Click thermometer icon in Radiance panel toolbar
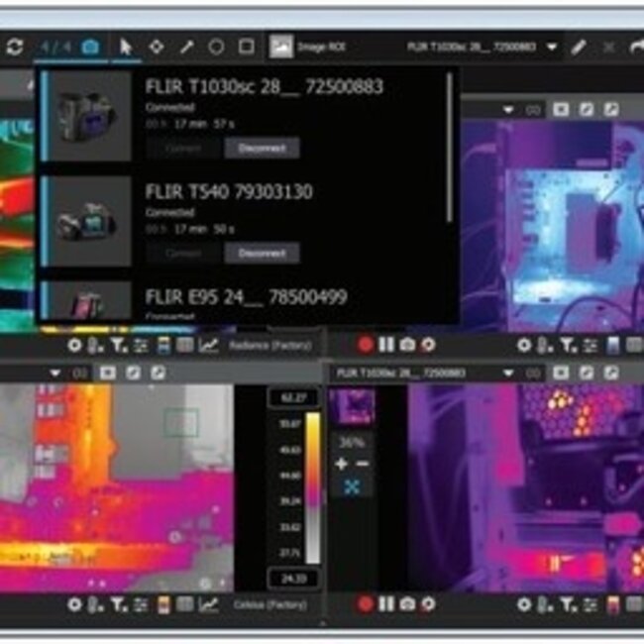 tap(95, 346)
